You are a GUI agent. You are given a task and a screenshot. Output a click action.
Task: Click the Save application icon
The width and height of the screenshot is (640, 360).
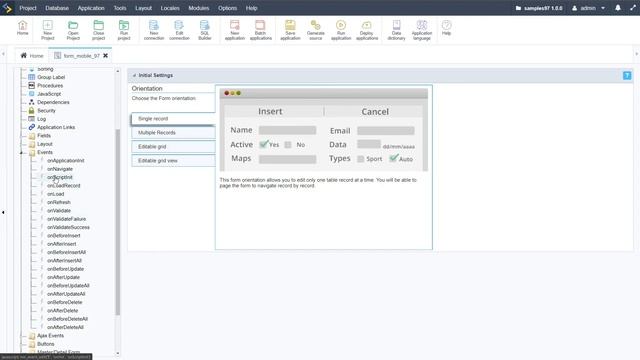click(x=290, y=30)
